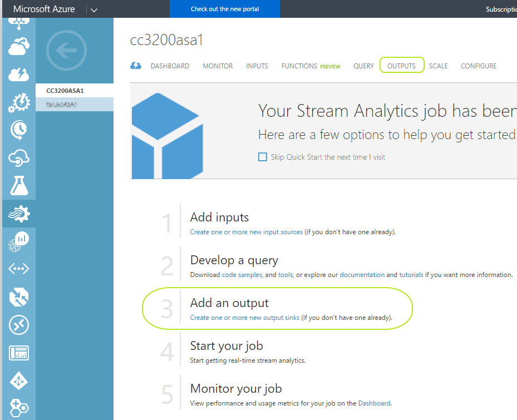The width and height of the screenshot is (517, 420).
Task: Open the cloud with lightning bolt sidebar icon
Action: 19,75
